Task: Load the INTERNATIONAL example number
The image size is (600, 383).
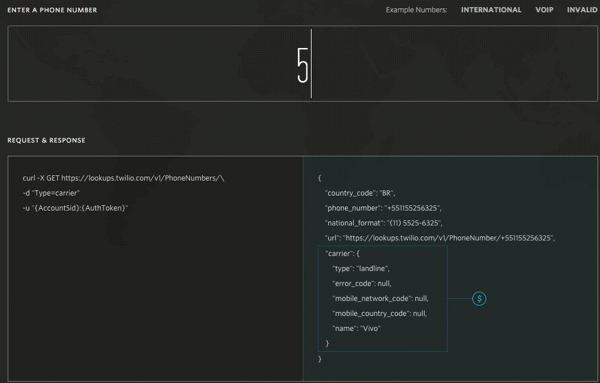Action: [x=491, y=10]
